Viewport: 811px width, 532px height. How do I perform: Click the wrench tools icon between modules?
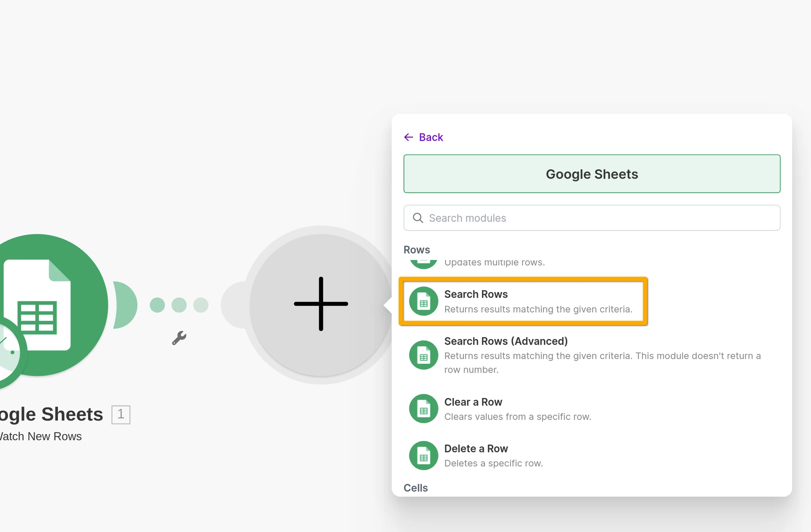(x=180, y=338)
